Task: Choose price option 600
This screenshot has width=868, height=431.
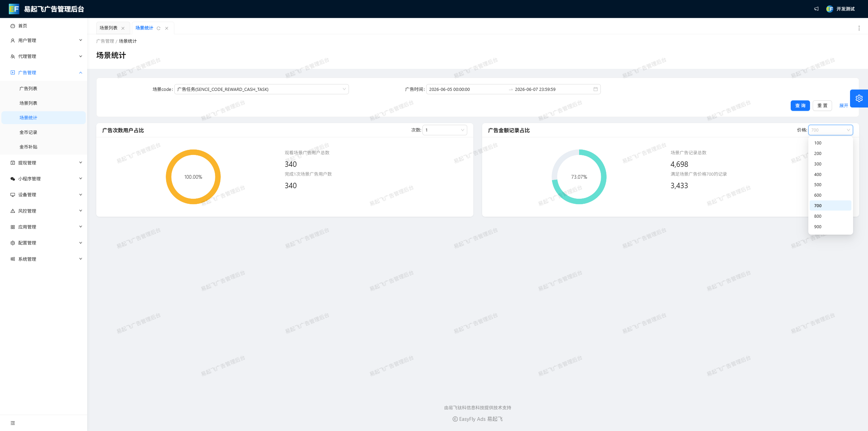Action: [830, 195]
